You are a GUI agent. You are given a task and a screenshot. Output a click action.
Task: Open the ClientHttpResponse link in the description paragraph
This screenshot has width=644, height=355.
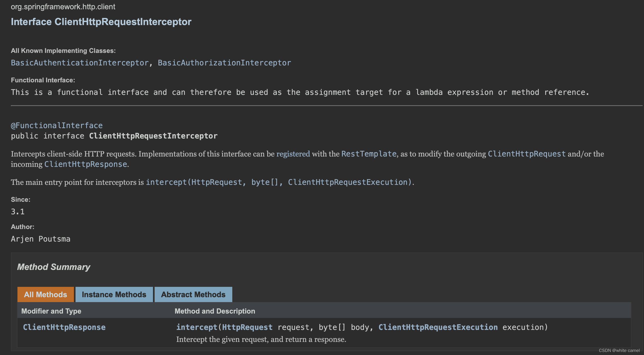[x=86, y=164]
